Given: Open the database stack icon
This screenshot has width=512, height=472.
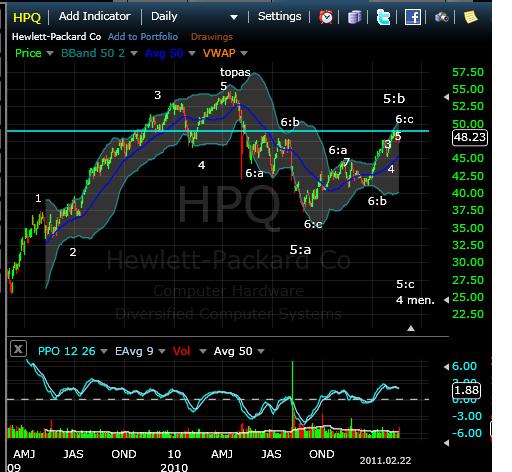Looking at the screenshot, I should [x=355, y=17].
